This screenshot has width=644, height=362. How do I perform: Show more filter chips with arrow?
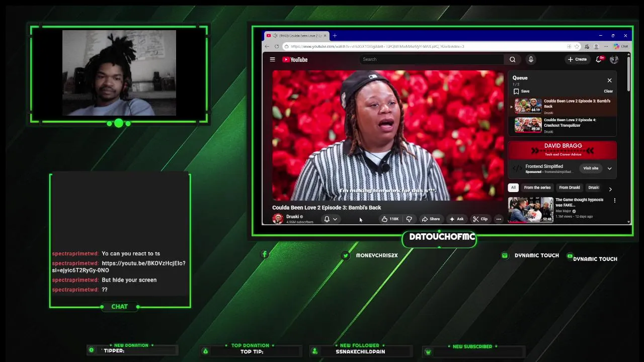pyautogui.click(x=610, y=189)
